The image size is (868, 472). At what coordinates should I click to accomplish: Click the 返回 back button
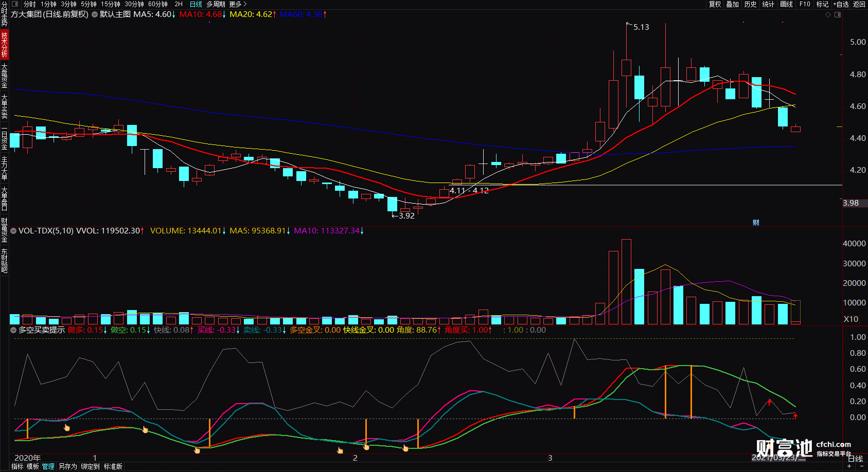point(859,4)
